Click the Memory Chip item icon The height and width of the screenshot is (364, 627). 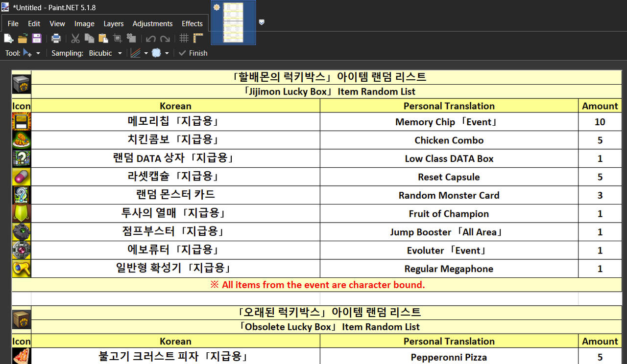[x=22, y=122]
